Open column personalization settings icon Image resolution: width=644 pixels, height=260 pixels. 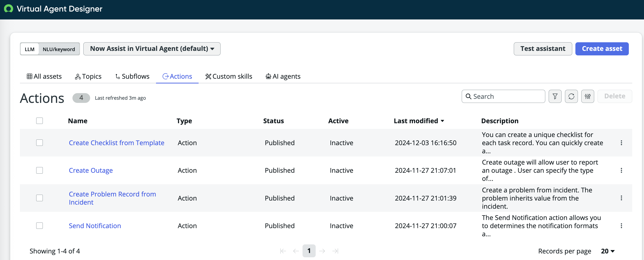coord(587,96)
